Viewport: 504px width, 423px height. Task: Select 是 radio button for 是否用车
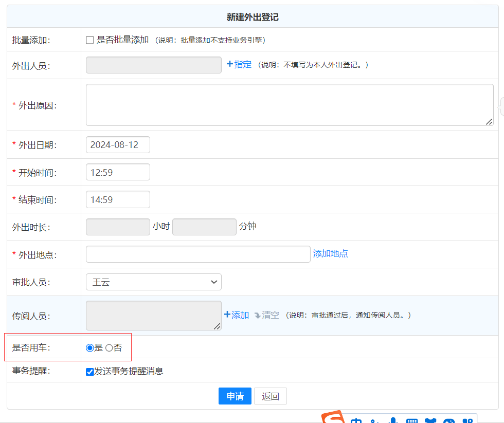click(x=90, y=348)
